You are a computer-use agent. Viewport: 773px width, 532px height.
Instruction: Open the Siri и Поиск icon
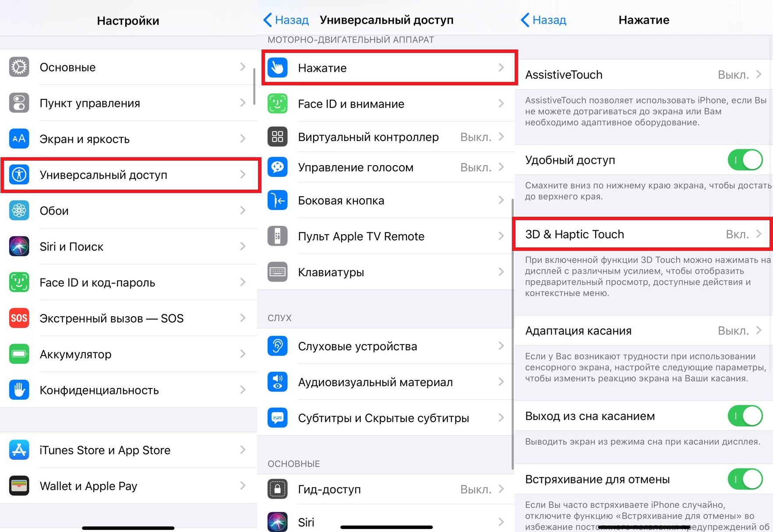[19, 247]
